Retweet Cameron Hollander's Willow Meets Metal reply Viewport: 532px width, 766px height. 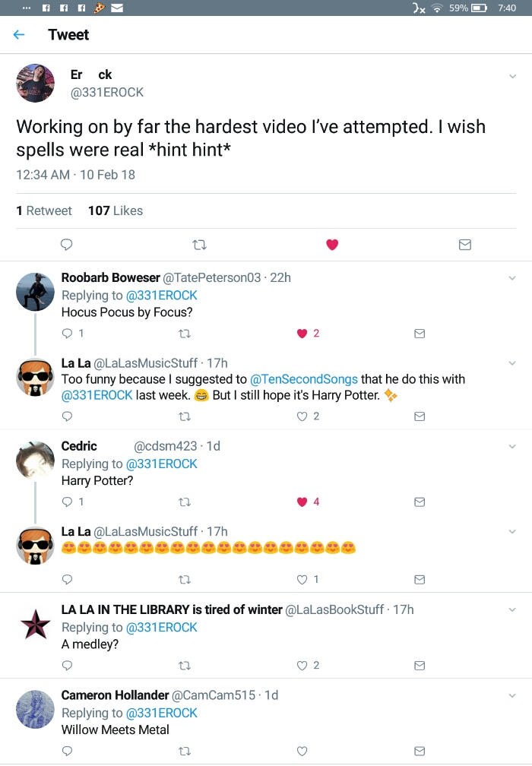coord(183,751)
